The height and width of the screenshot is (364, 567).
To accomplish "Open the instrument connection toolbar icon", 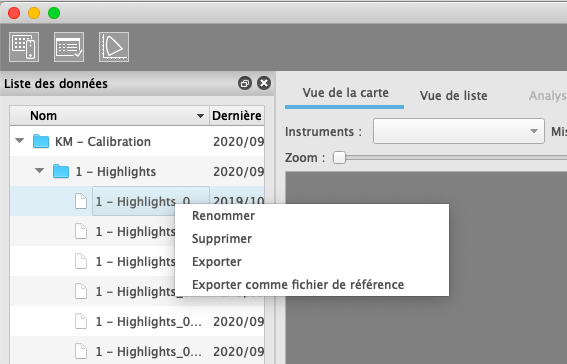I will click(x=24, y=47).
